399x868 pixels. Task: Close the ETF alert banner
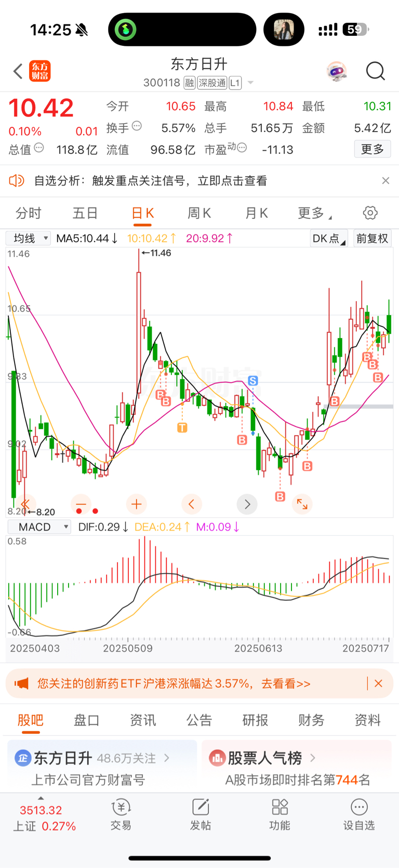379,683
